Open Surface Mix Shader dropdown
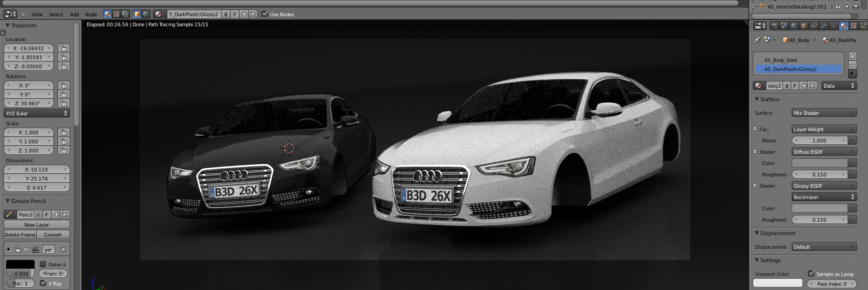 coord(824,113)
